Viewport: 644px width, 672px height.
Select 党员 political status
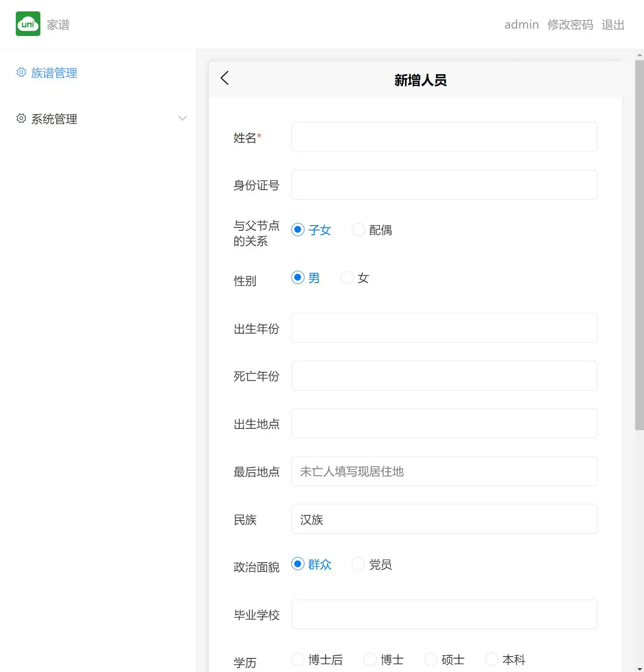pos(358,564)
